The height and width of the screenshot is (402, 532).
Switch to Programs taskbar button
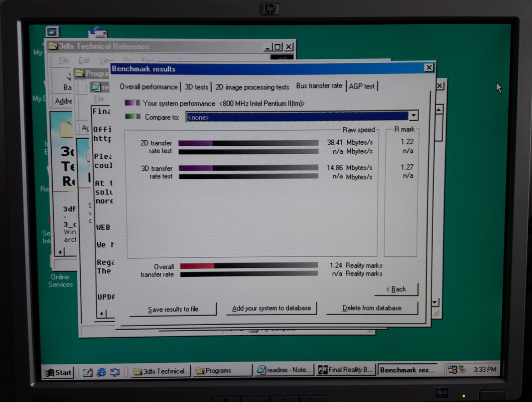click(x=222, y=370)
